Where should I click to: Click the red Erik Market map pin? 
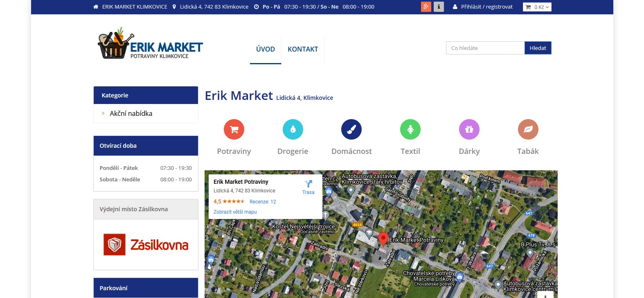[x=383, y=238]
